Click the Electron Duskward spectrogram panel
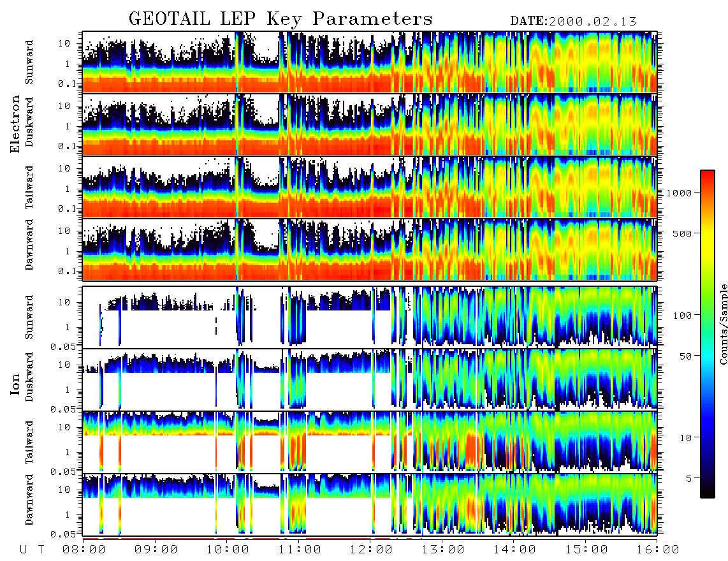The image size is (728, 561). click(x=370, y=124)
